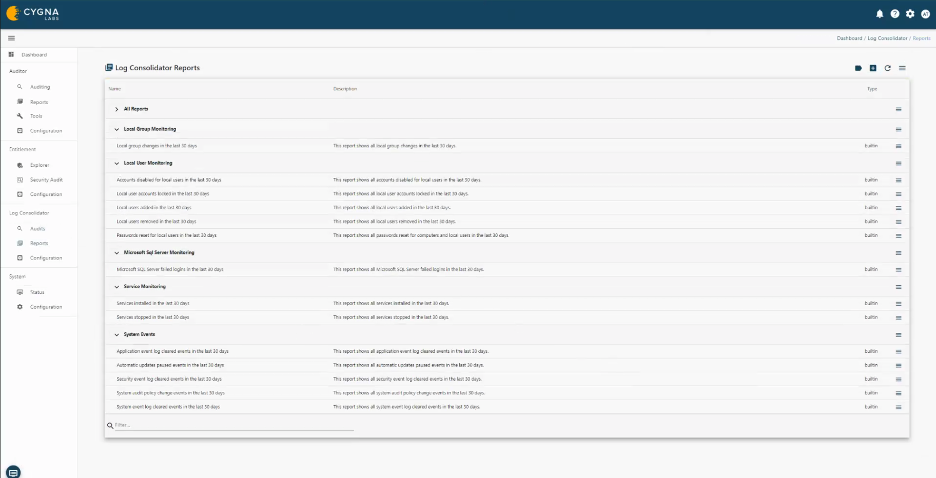Open 'Automatic updates paused events in the last 30 days'
The width and height of the screenshot is (936, 478).
pos(170,365)
